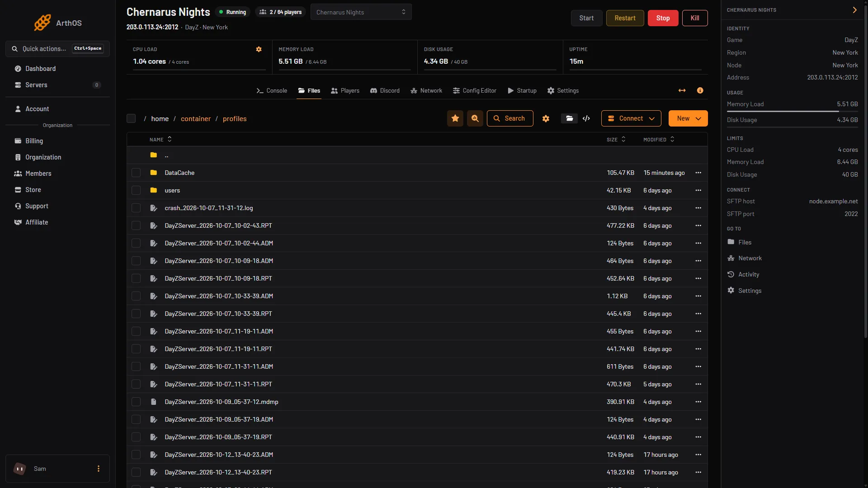Expand the Connect dropdown
This screenshot has height=488, width=868.
point(631,118)
